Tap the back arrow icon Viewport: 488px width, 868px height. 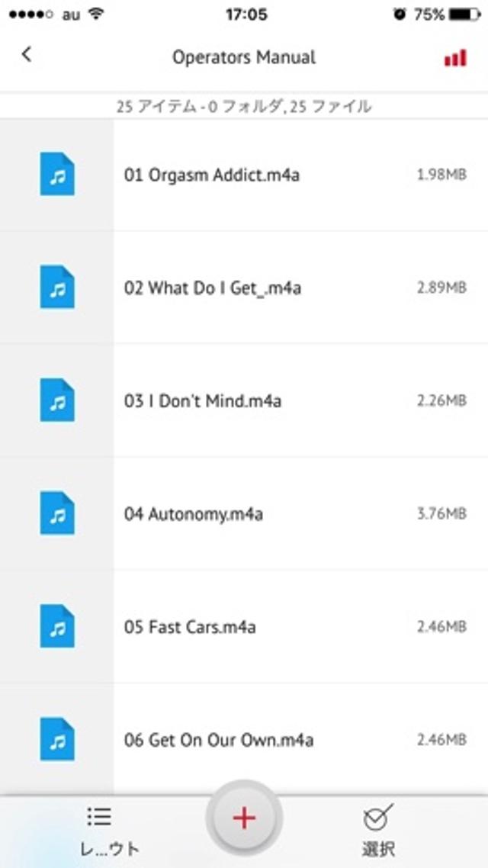click(27, 54)
